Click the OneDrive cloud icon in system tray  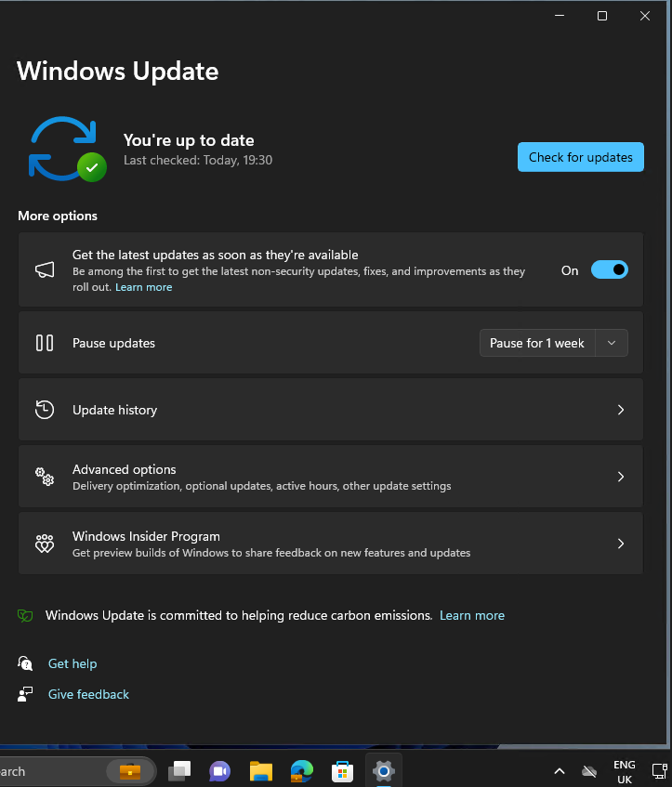[x=589, y=771]
